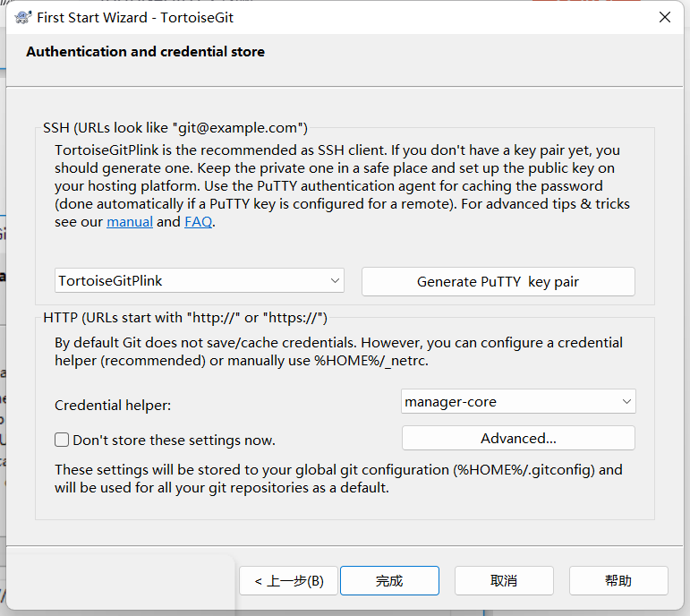Open the Advanced... settings button
This screenshot has height=616, width=690.
518,438
